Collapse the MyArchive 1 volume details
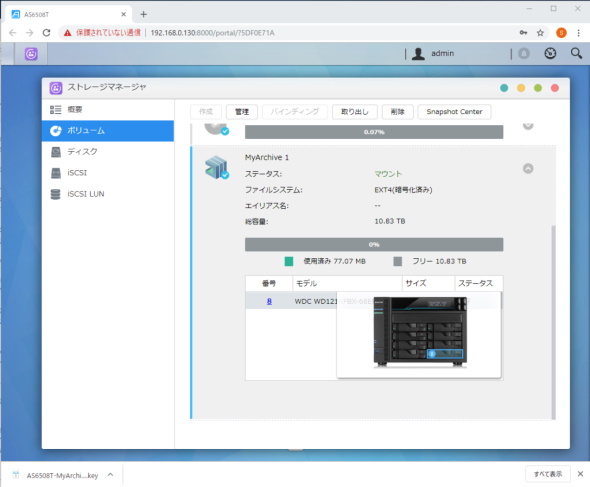The height and width of the screenshot is (487, 590). 528,169
